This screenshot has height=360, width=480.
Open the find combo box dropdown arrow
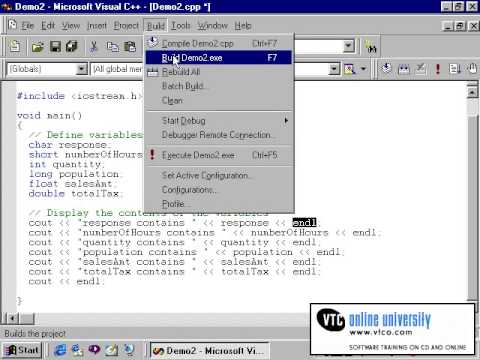(x=349, y=46)
